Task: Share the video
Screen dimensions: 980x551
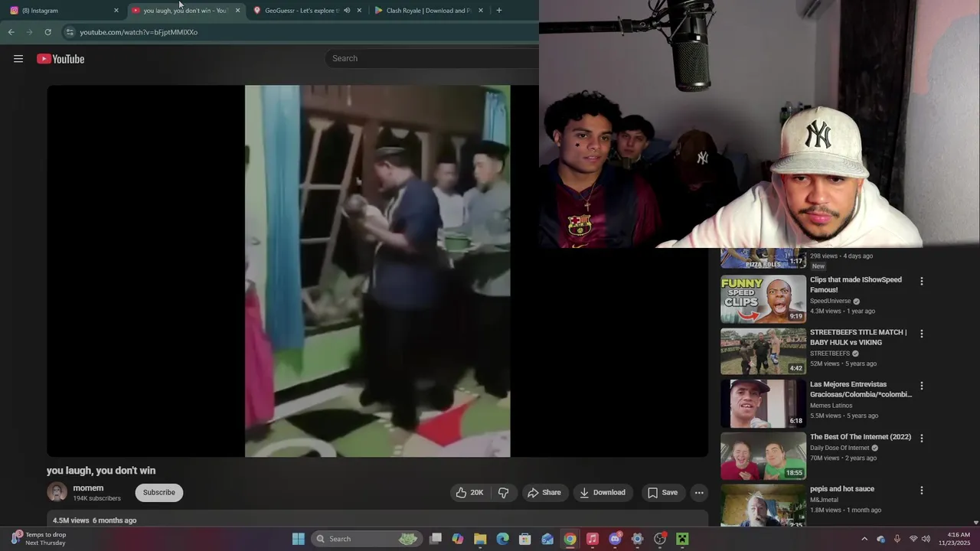Action: click(545, 492)
